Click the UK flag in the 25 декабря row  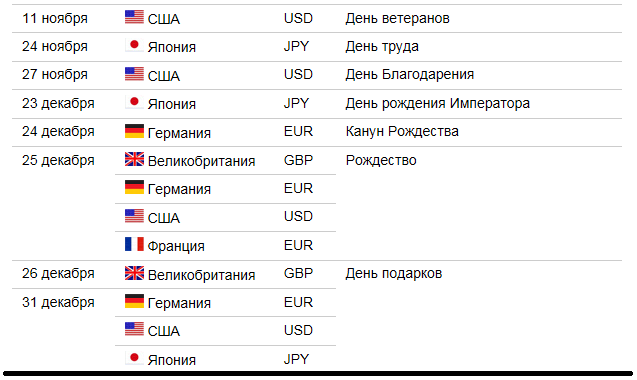134,159
